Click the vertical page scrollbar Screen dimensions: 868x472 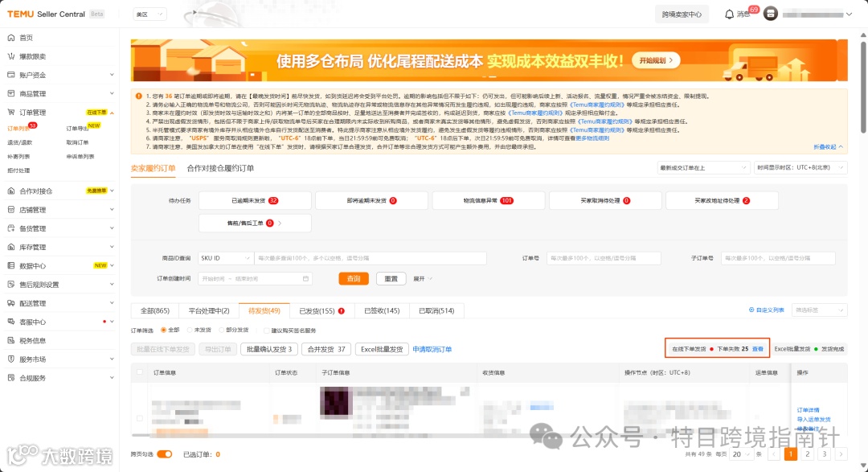click(x=863, y=88)
